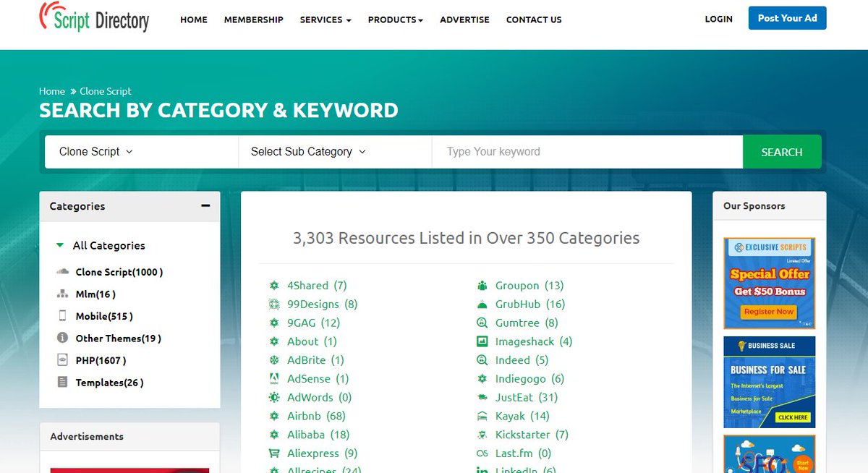
Task: Click the icon beside AdBrite
Action: 274,360
